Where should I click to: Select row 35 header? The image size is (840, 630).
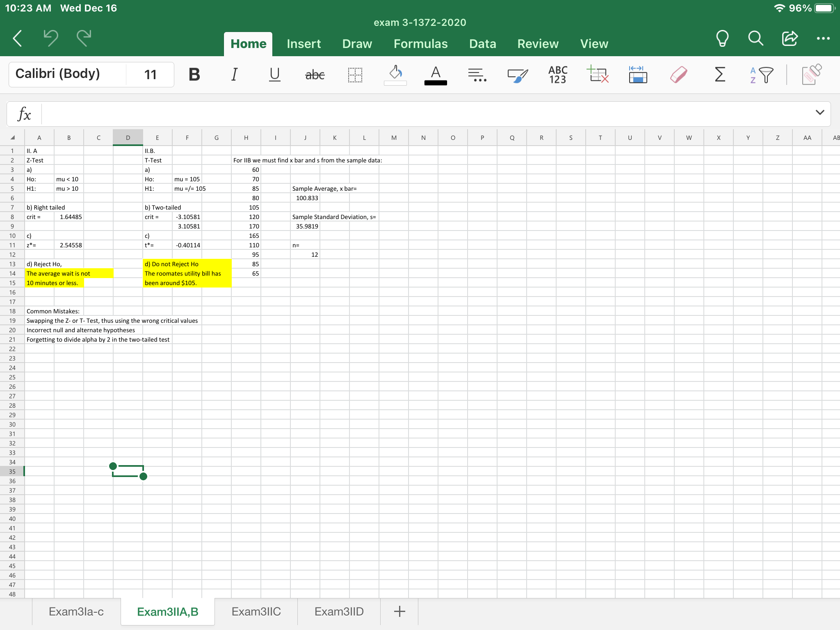12,472
